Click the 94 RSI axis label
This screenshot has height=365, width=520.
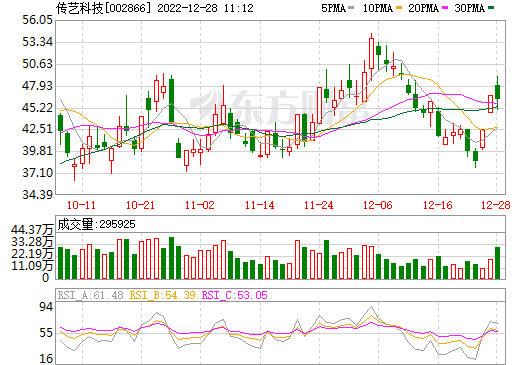[x=46, y=307]
